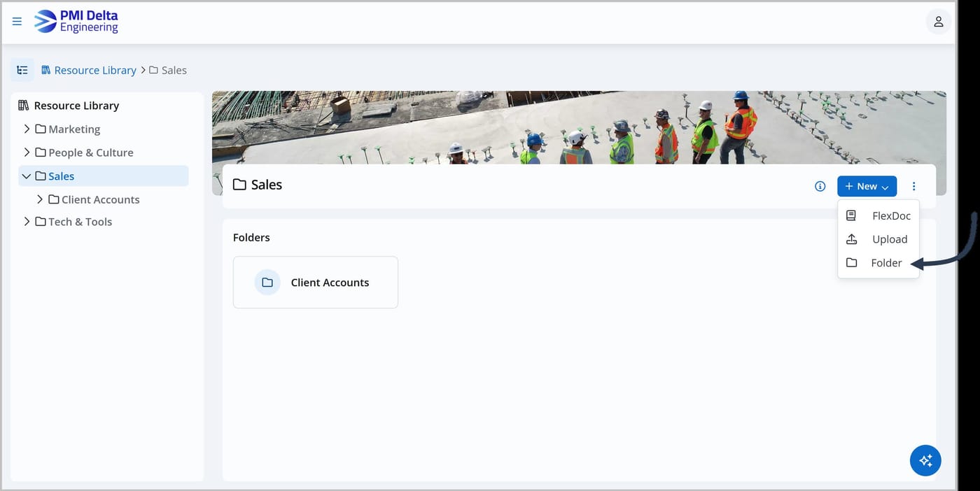Expand the Tech & Tools chevron
Screen dimensions: 980x491
[27, 221]
